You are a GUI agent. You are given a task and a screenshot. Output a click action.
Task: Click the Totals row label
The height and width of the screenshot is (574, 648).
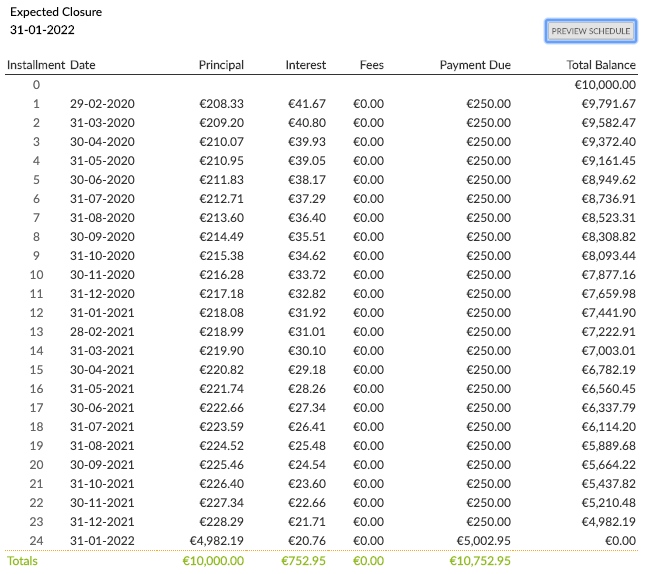click(22, 561)
